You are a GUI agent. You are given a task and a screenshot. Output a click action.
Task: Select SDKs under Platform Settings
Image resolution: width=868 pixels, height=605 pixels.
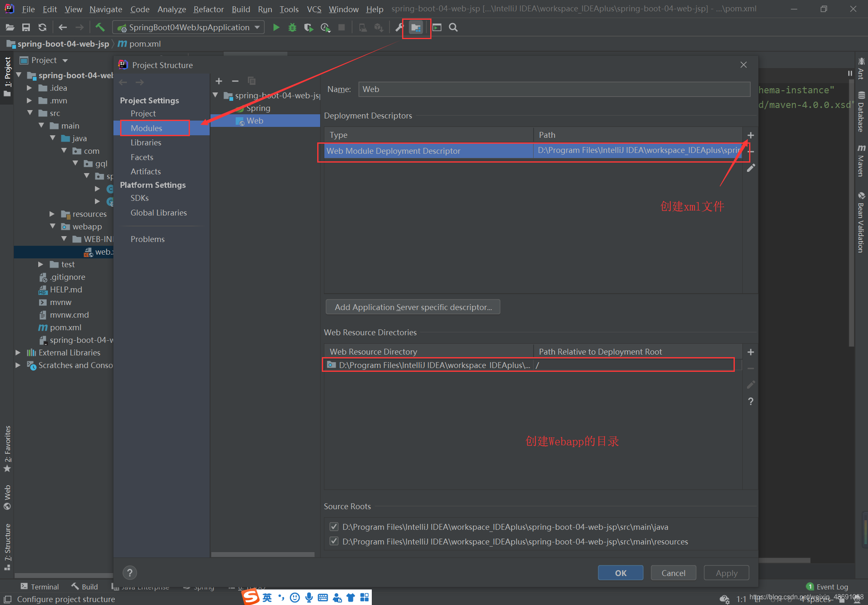[139, 198]
